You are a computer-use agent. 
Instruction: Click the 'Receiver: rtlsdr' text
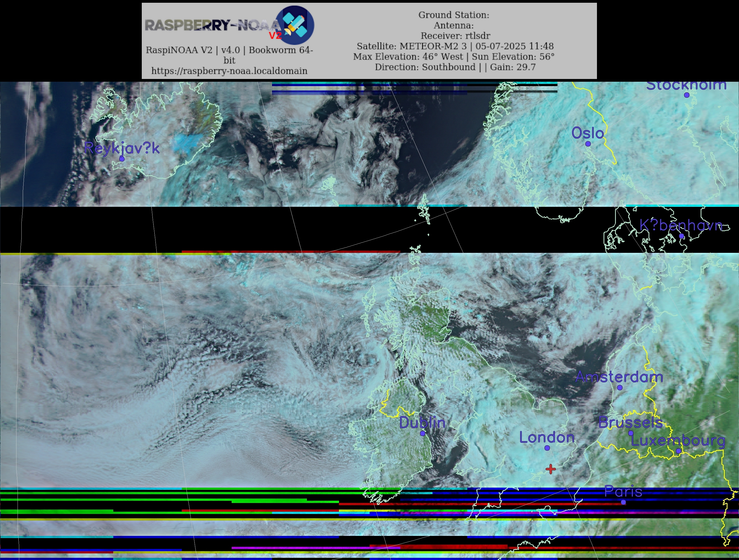pyautogui.click(x=455, y=36)
